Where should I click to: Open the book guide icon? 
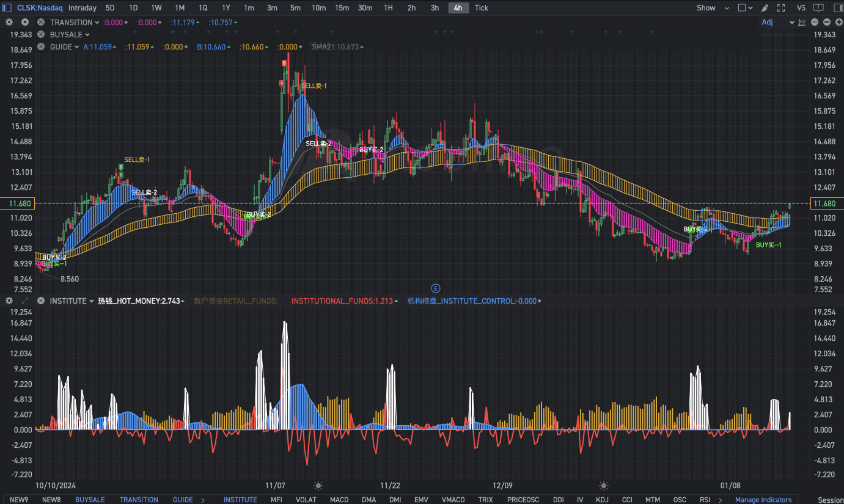coord(820,8)
